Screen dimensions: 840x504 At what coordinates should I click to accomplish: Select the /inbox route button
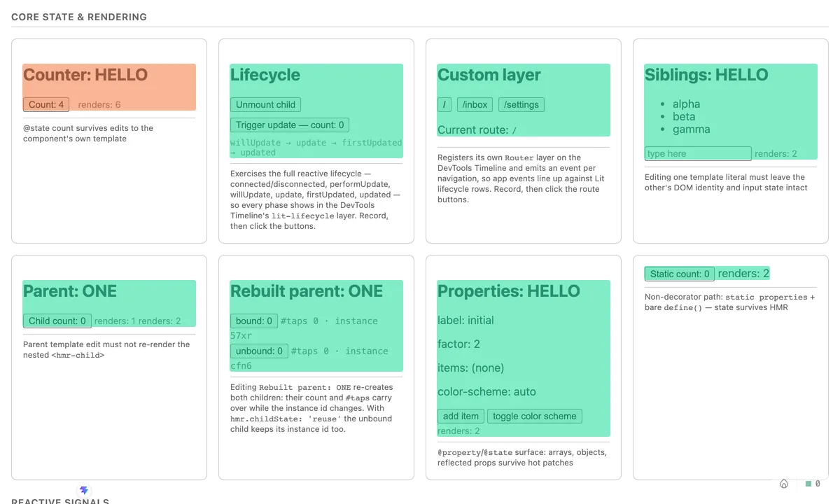pyautogui.click(x=475, y=104)
